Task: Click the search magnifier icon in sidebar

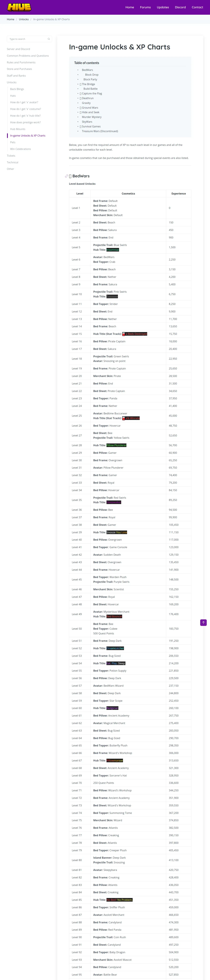Action: [49, 39]
